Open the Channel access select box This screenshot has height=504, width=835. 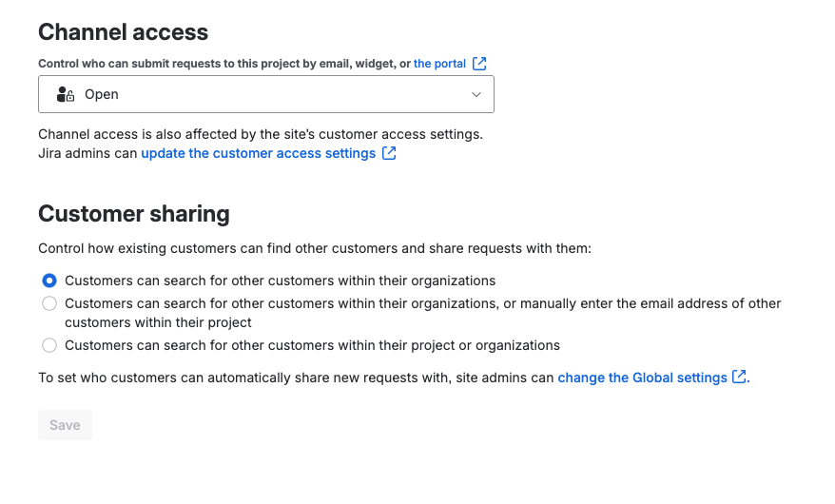point(266,94)
